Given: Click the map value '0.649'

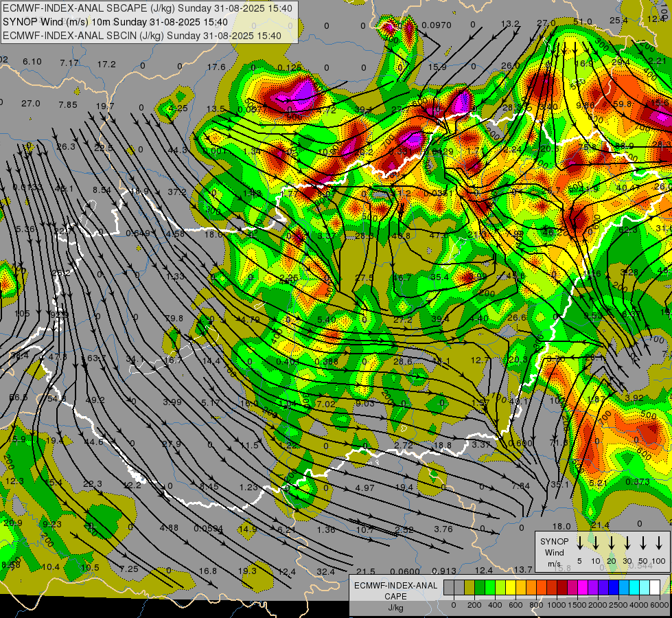Looking at the screenshot, I should click(138, 233).
